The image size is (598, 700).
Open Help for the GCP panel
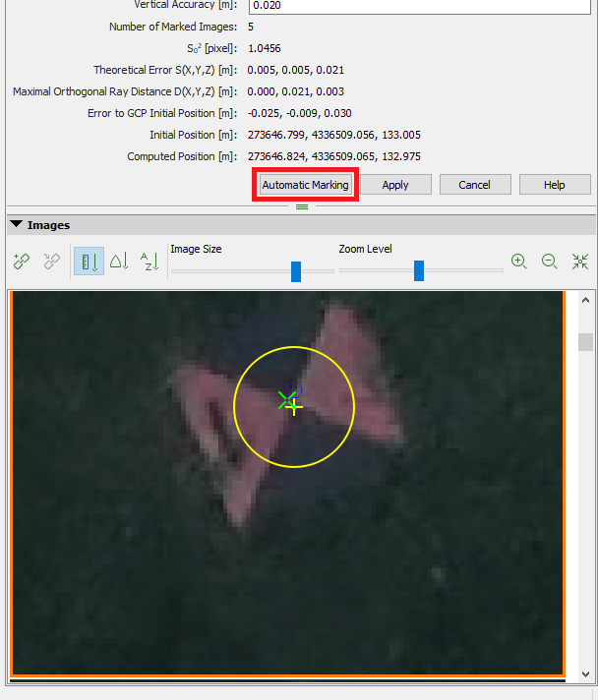click(x=555, y=185)
